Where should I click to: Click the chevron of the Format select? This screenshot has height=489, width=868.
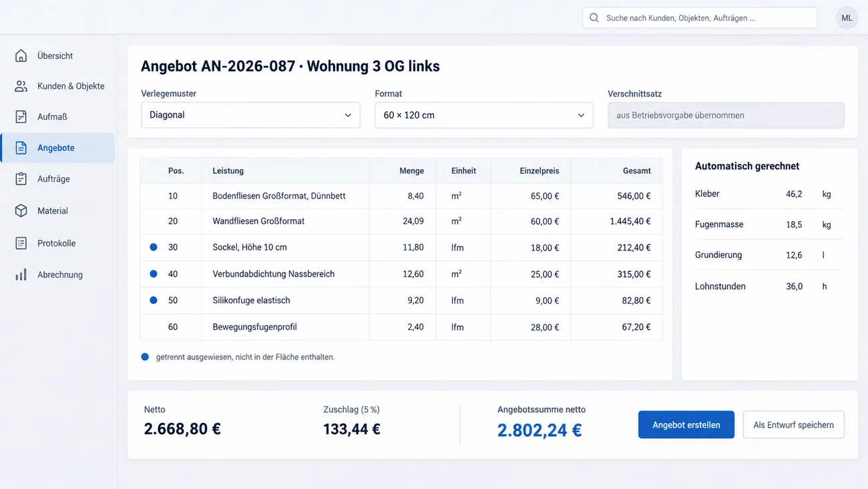[581, 116]
